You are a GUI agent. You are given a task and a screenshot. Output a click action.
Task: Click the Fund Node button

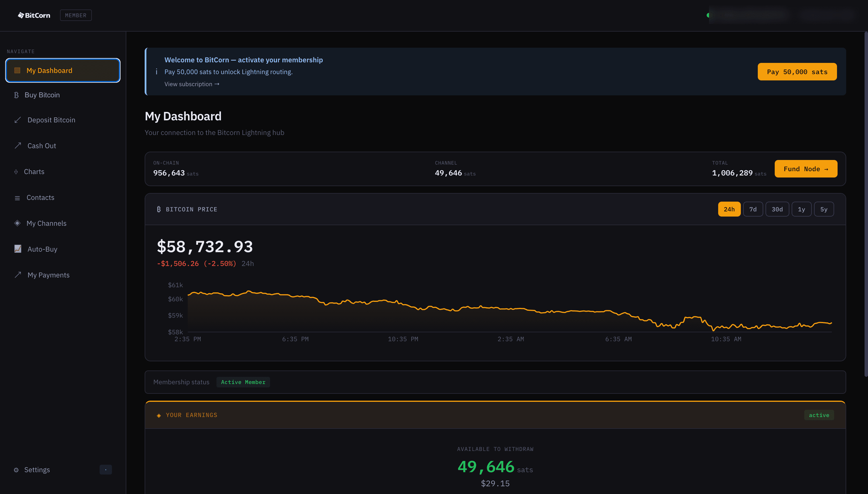click(806, 169)
